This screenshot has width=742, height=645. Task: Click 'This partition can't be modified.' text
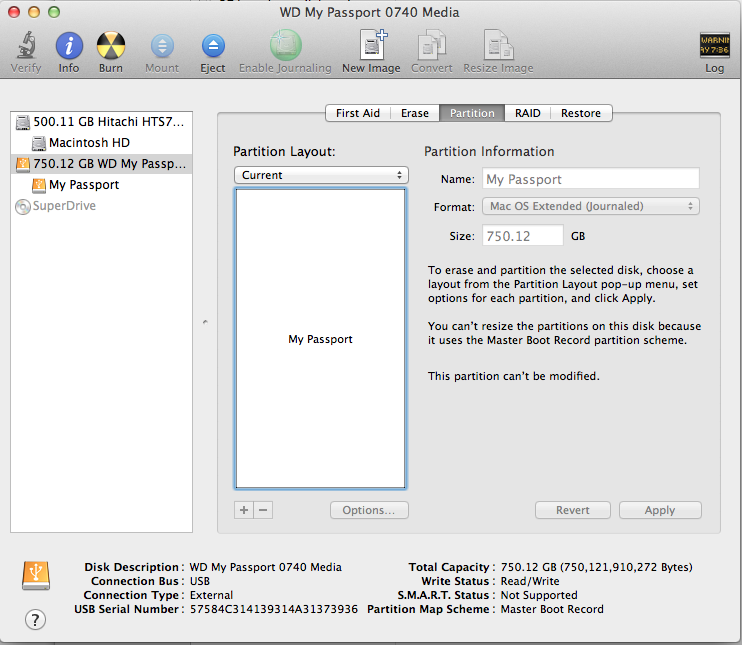[513, 376]
